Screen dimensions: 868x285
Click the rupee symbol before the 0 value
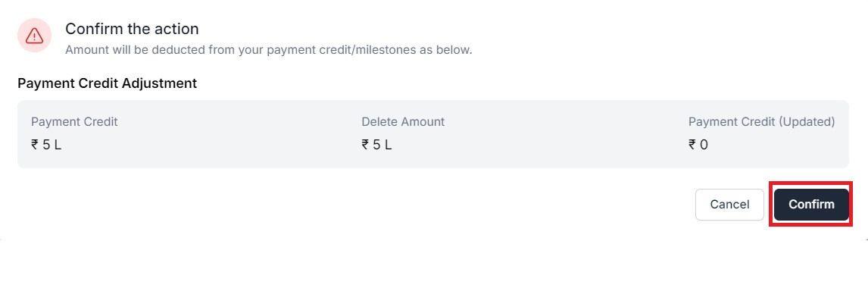tap(692, 145)
